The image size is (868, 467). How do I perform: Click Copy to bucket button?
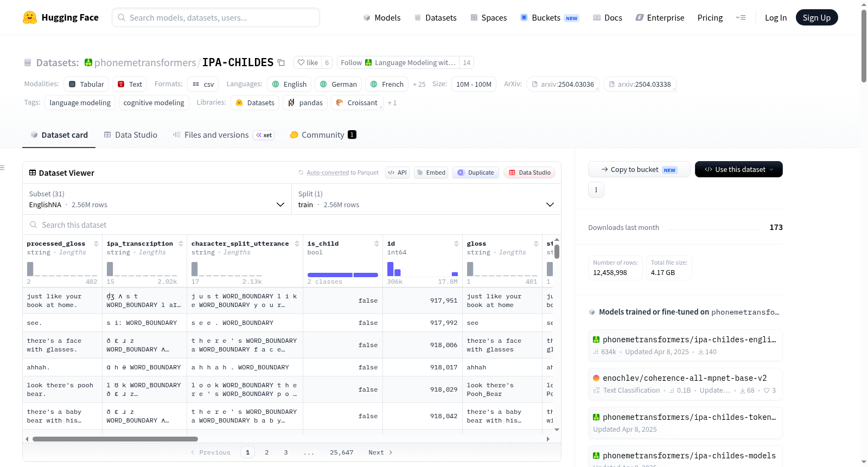click(639, 169)
